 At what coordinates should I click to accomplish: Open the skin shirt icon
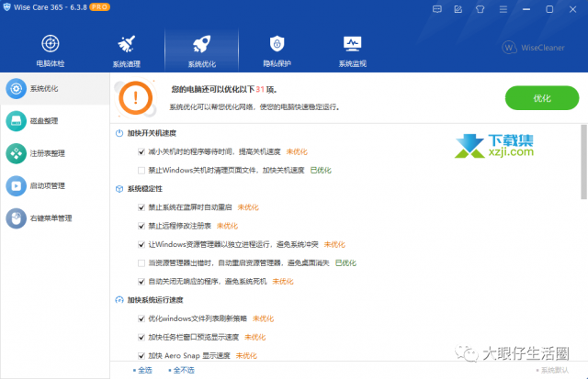point(480,9)
